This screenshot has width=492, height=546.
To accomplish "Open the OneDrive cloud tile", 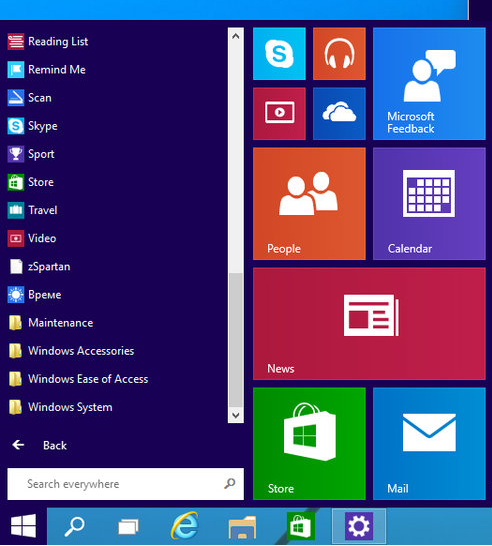I will (x=339, y=114).
